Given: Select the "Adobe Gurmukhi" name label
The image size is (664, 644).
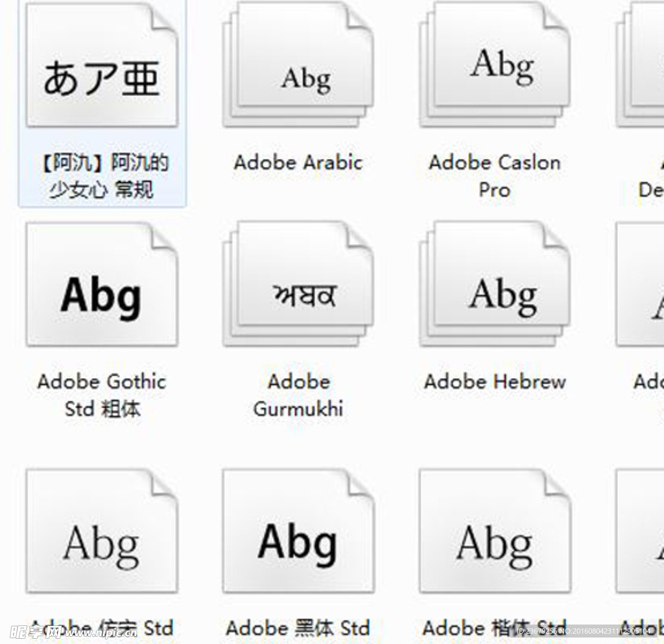Looking at the screenshot, I should (298, 395).
